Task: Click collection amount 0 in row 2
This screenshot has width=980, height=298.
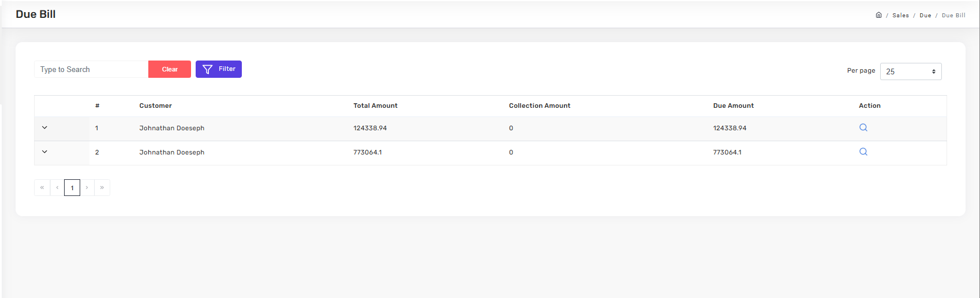Action: pyautogui.click(x=511, y=152)
